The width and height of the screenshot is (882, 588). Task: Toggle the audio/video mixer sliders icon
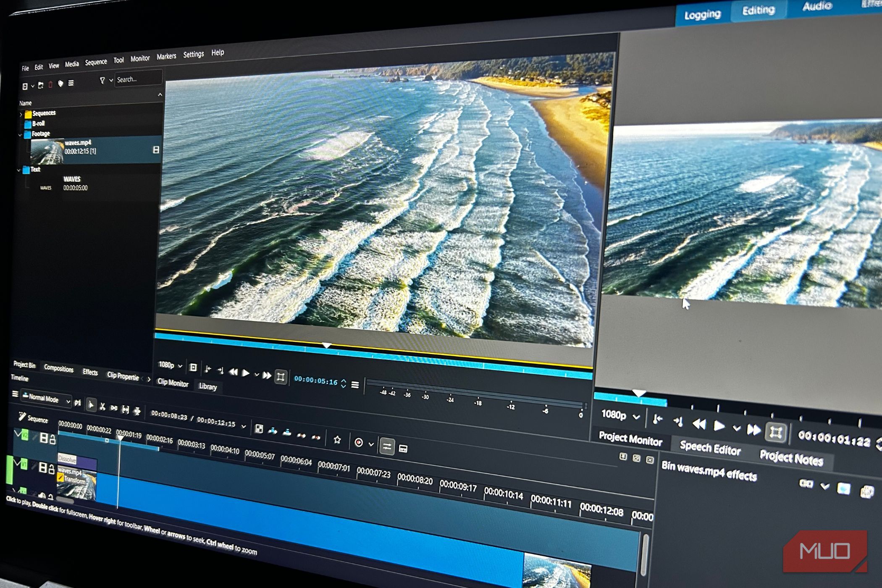[x=387, y=446]
